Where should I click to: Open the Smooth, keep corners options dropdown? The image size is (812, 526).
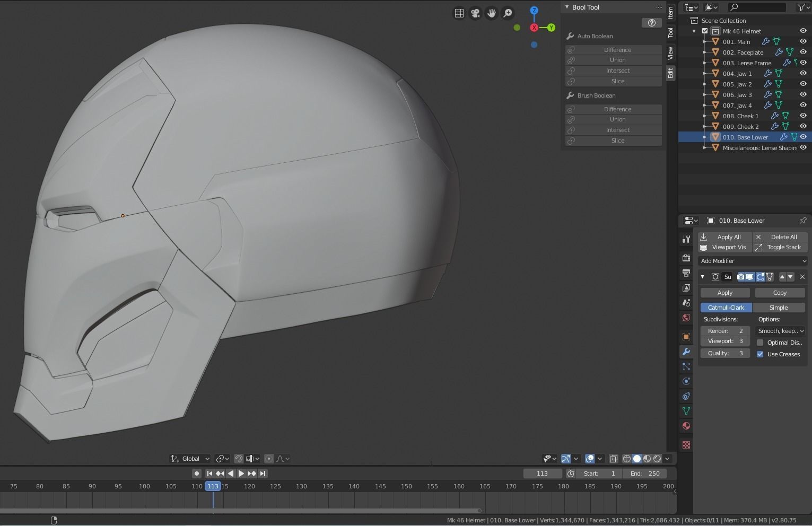(x=780, y=331)
